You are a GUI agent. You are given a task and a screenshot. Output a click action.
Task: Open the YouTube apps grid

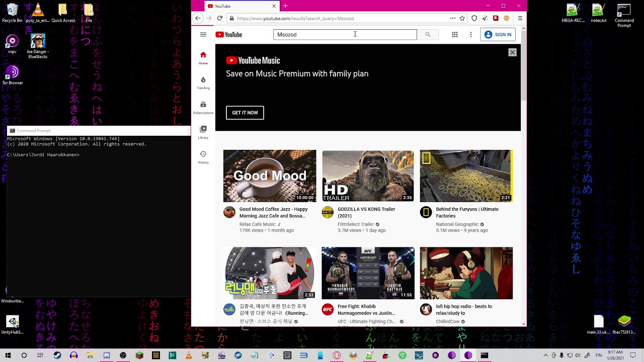pos(455,35)
